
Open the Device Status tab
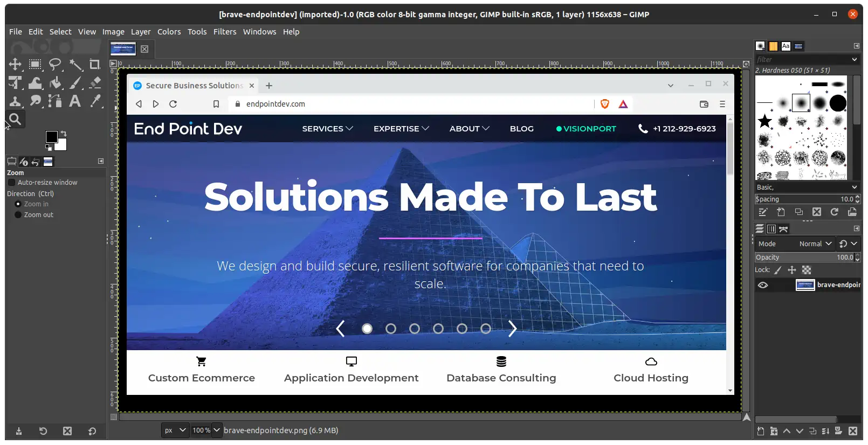coord(24,162)
